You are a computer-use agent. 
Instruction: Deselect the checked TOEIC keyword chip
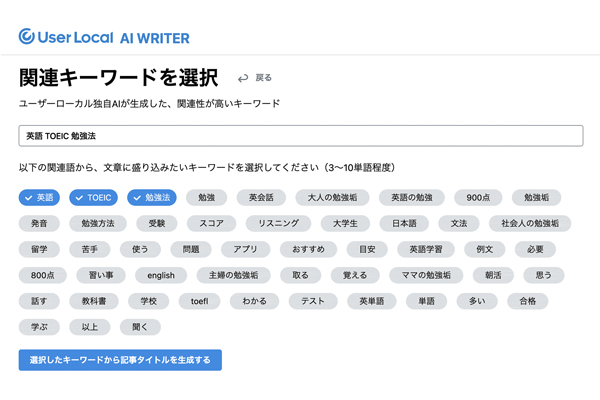pyautogui.click(x=95, y=197)
